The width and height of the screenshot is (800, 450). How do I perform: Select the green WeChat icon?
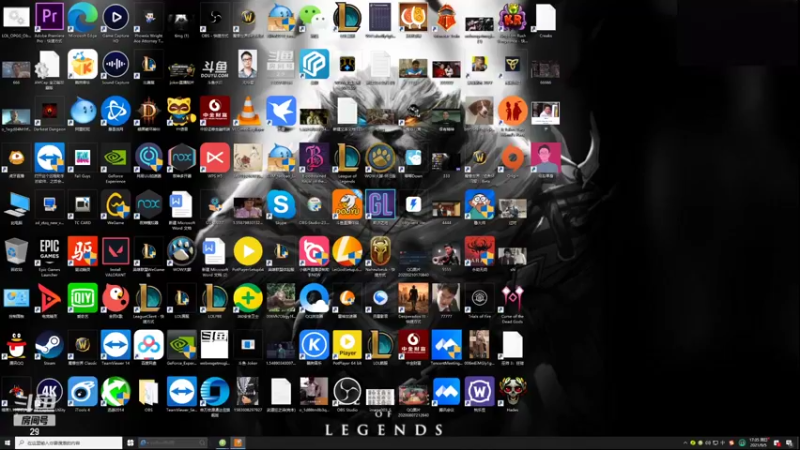(314, 17)
